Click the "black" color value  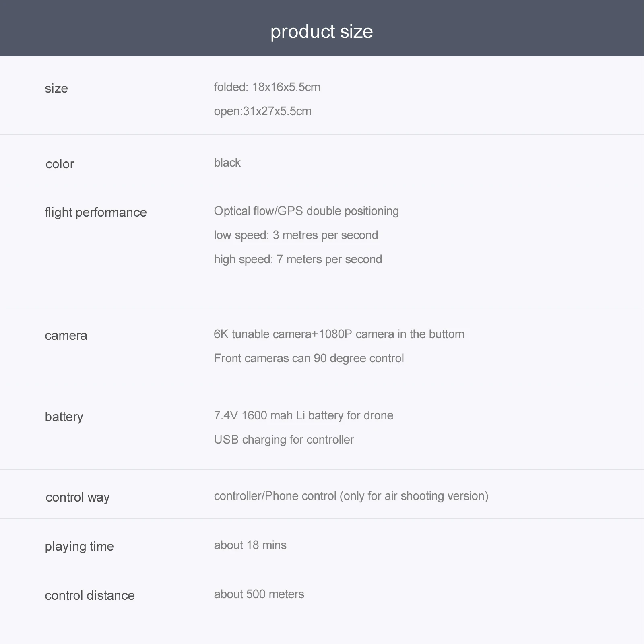coord(227,163)
